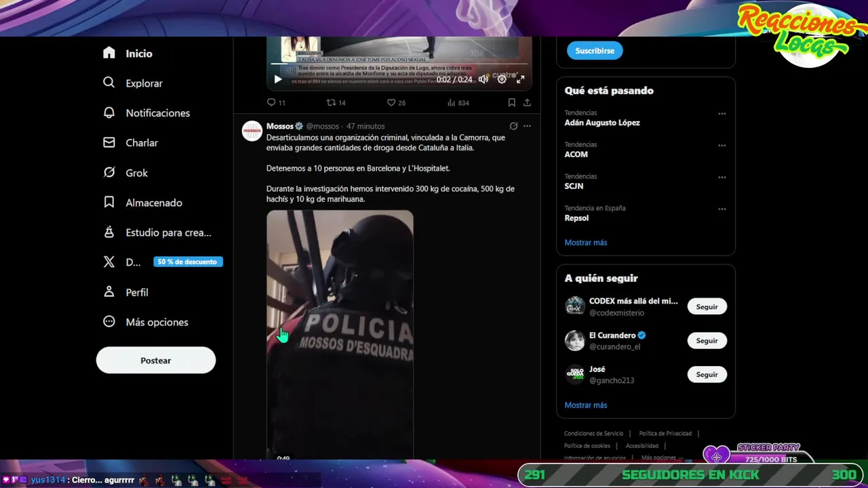
Task: Open Repsol trending topic
Action: [576, 218]
